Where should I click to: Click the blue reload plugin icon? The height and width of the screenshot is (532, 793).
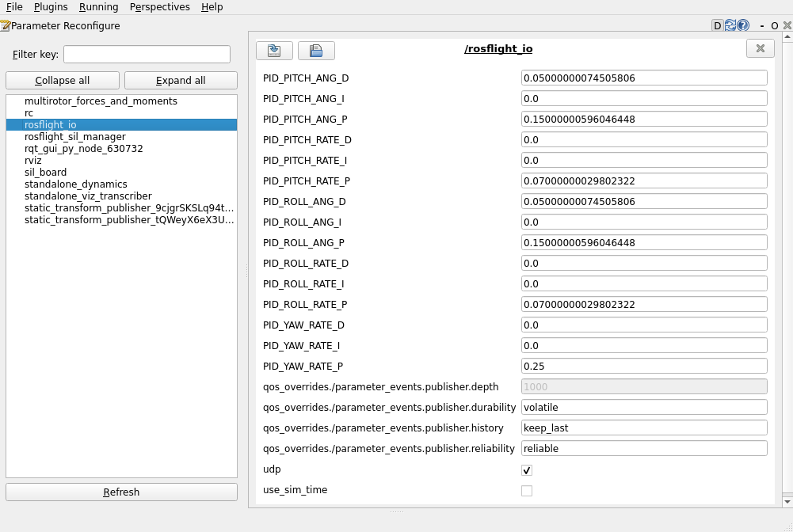coord(730,25)
